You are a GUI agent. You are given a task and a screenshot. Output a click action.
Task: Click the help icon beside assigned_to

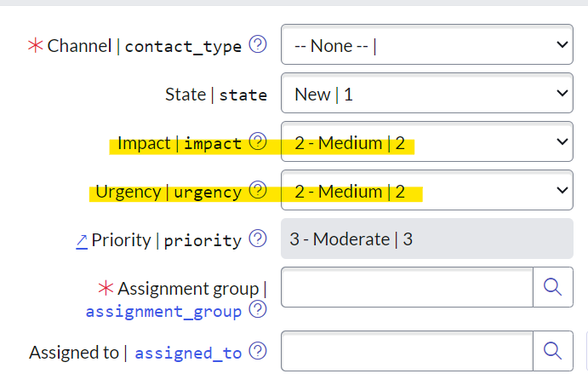pos(258,351)
